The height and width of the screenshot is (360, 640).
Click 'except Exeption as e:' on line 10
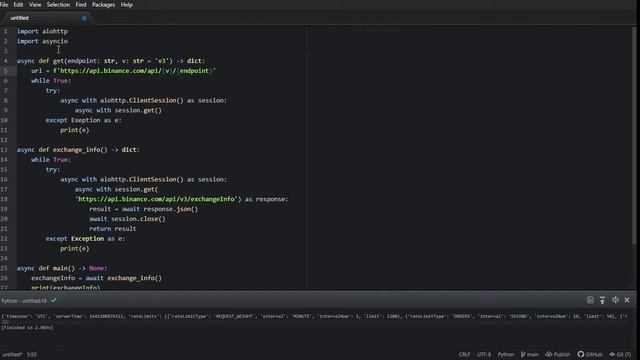pos(84,120)
